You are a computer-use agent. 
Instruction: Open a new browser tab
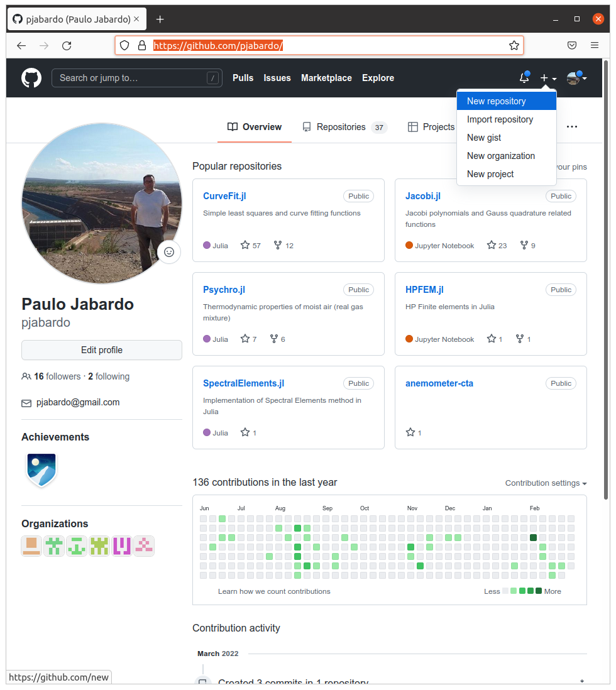click(x=160, y=19)
